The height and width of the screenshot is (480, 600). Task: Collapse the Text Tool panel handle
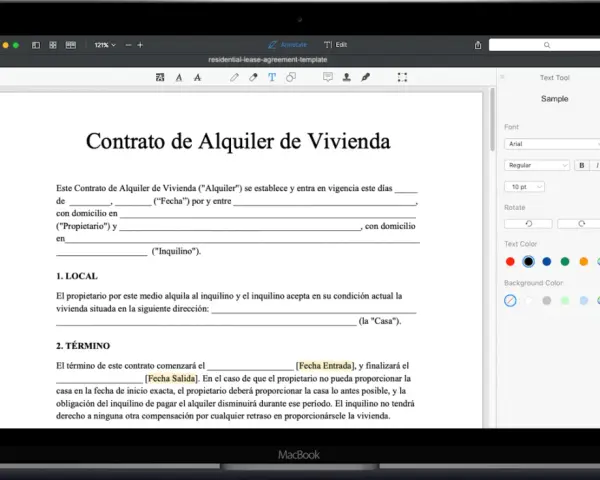[x=502, y=77]
